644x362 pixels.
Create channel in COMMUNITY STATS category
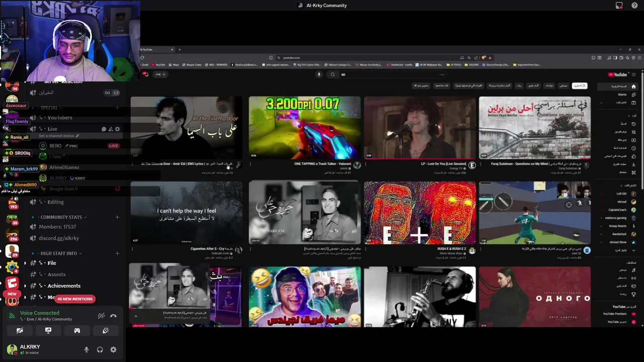point(117,217)
